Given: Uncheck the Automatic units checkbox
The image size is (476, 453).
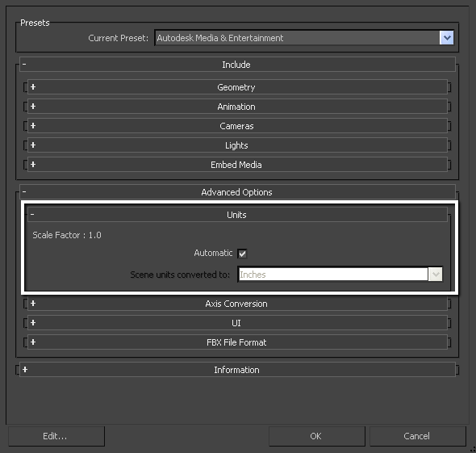Looking at the screenshot, I should tap(242, 254).
